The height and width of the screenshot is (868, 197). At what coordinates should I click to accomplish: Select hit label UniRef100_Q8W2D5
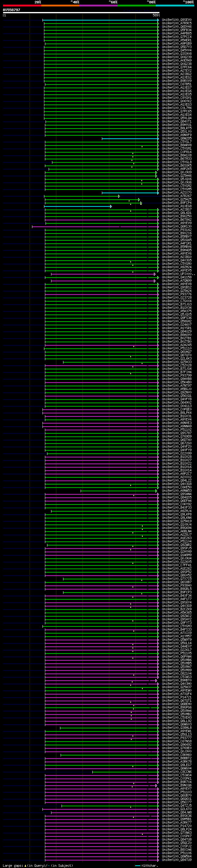click(176, 139)
